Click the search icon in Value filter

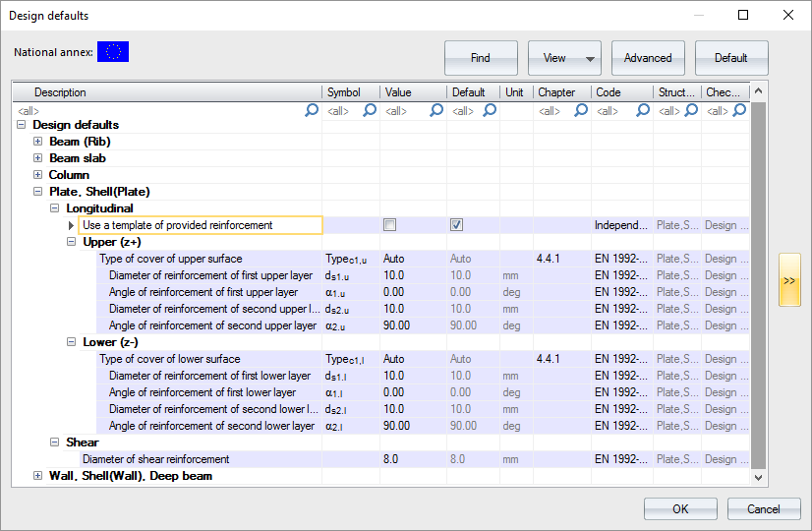coord(436,110)
